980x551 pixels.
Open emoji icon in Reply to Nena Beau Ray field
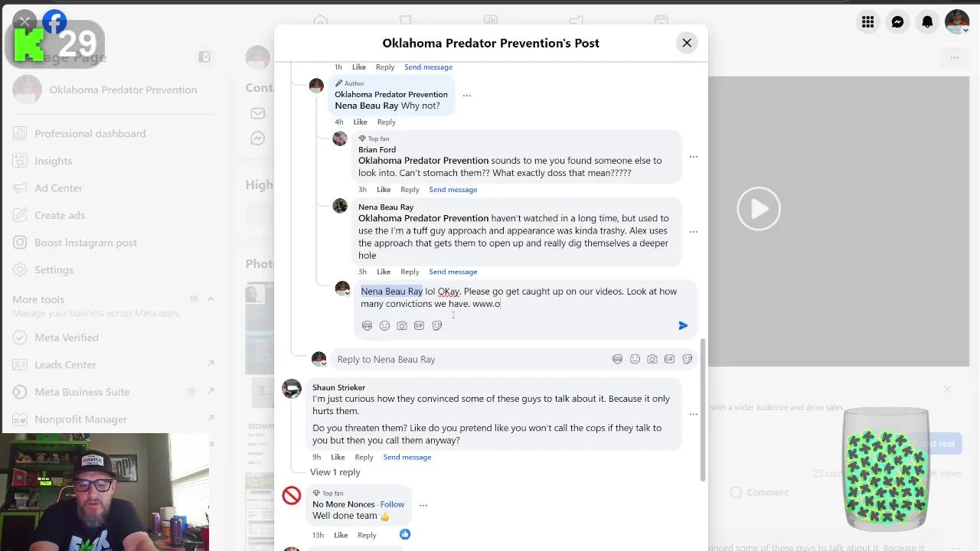pyautogui.click(x=635, y=359)
